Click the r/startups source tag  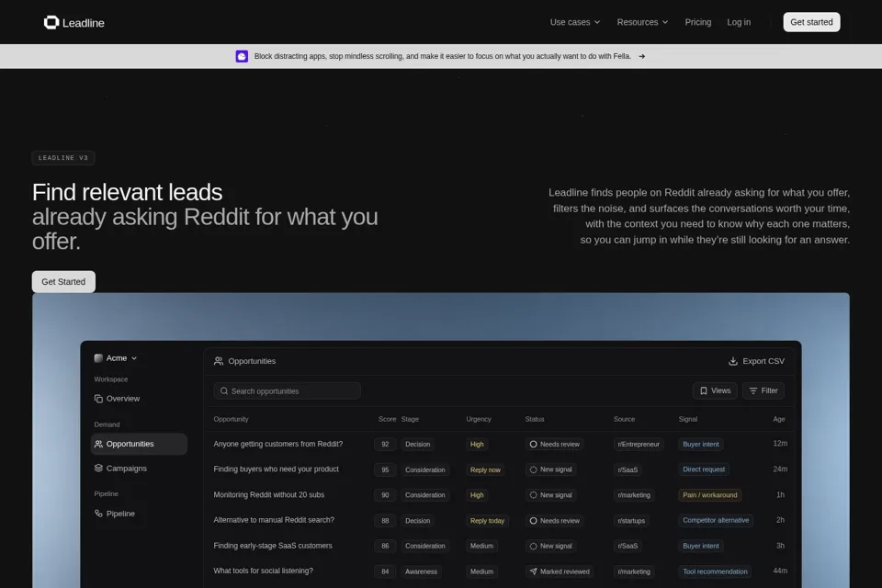click(631, 521)
